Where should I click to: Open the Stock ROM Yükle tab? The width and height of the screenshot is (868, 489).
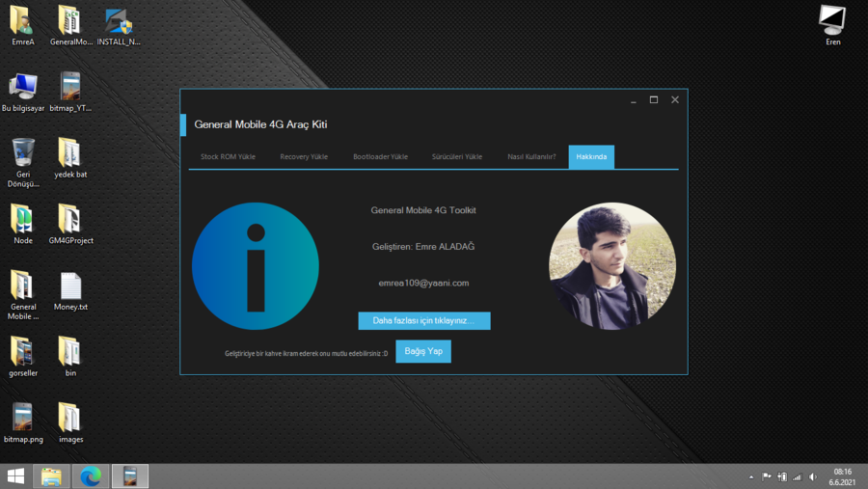click(x=228, y=156)
